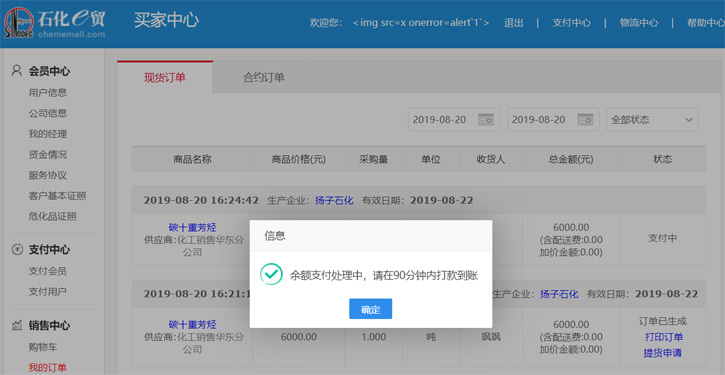Viewport: 725px width, 375px height.
Task: Click the 6000.00 price in second order row
Action: tap(299, 337)
